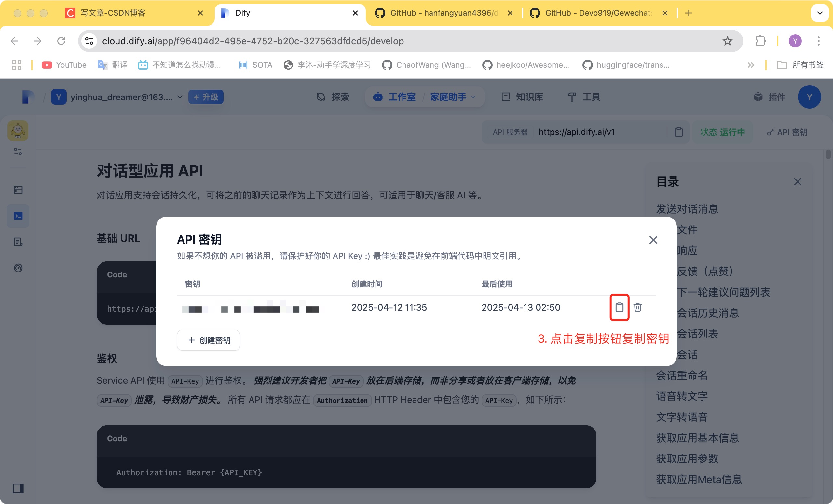This screenshot has height=504, width=833.
Task: Switch to the 探索 tab
Action: tap(333, 97)
